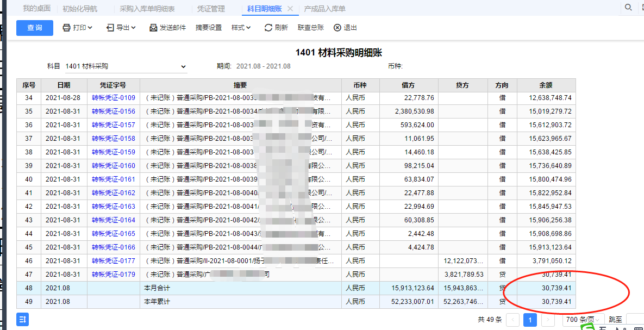The width and height of the screenshot is (644, 330).
Task: Click credit amount 3,821,789.53
Action: coord(464,274)
